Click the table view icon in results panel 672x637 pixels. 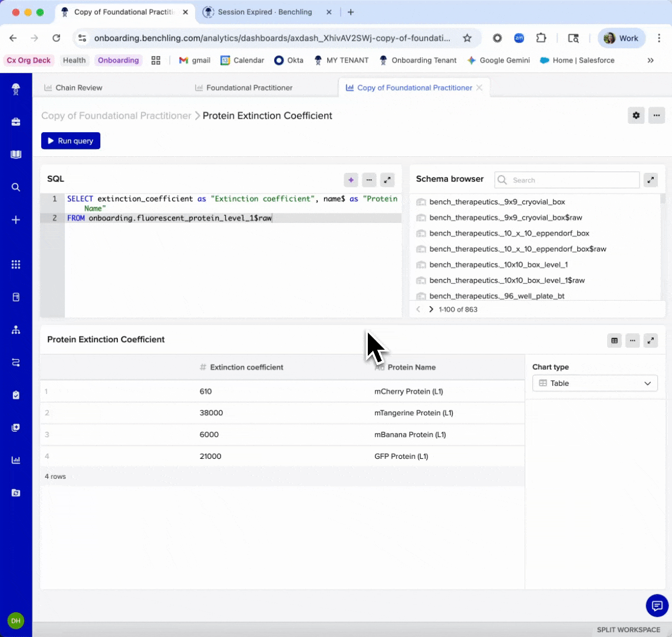(614, 340)
